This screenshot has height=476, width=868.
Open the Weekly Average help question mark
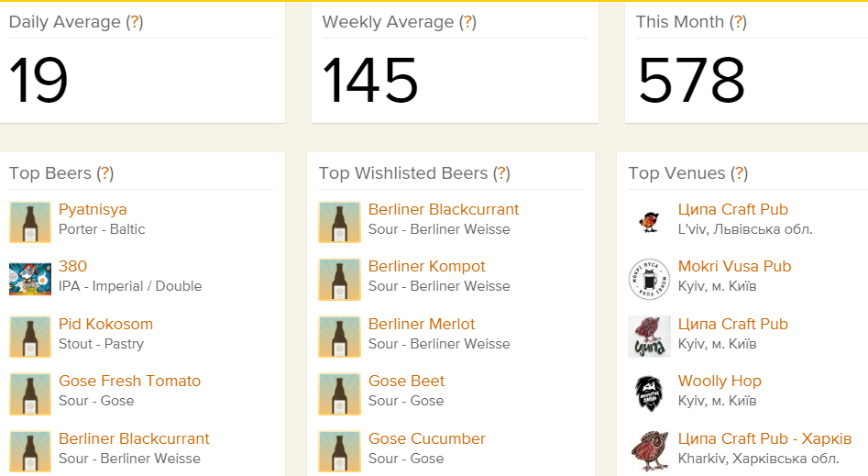(467, 22)
